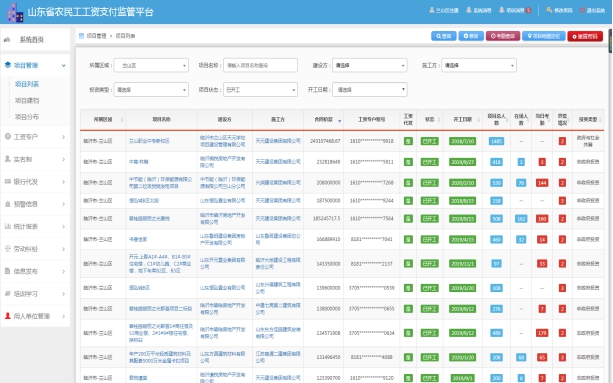
Task: Click the red 用人单位管理 person icon
Action: [x=7, y=316]
